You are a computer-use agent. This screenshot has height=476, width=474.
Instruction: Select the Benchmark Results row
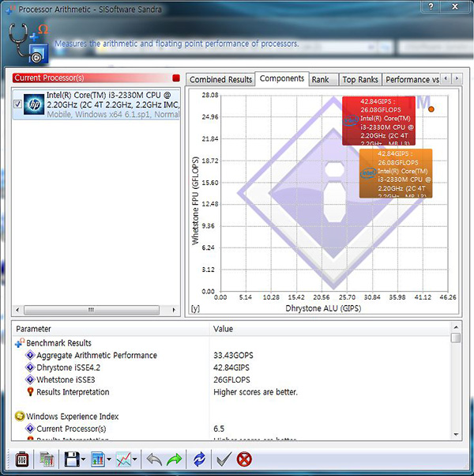(x=232, y=343)
